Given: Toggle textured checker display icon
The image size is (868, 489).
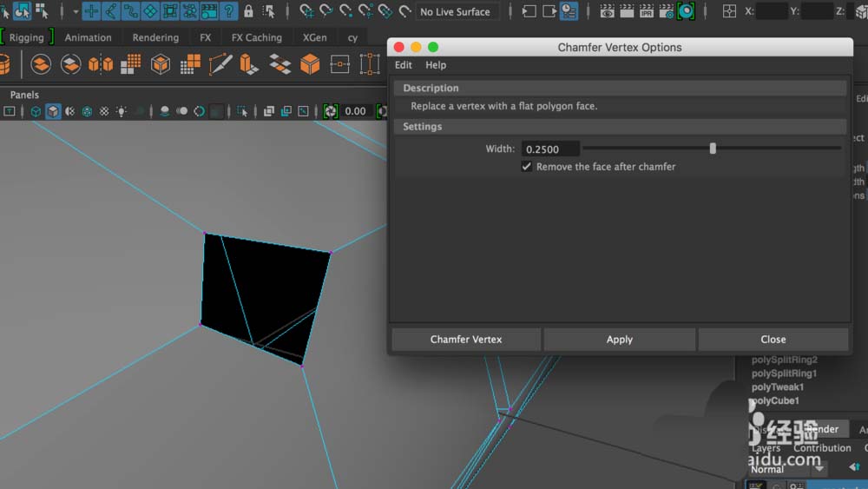Looking at the screenshot, I should click(104, 111).
